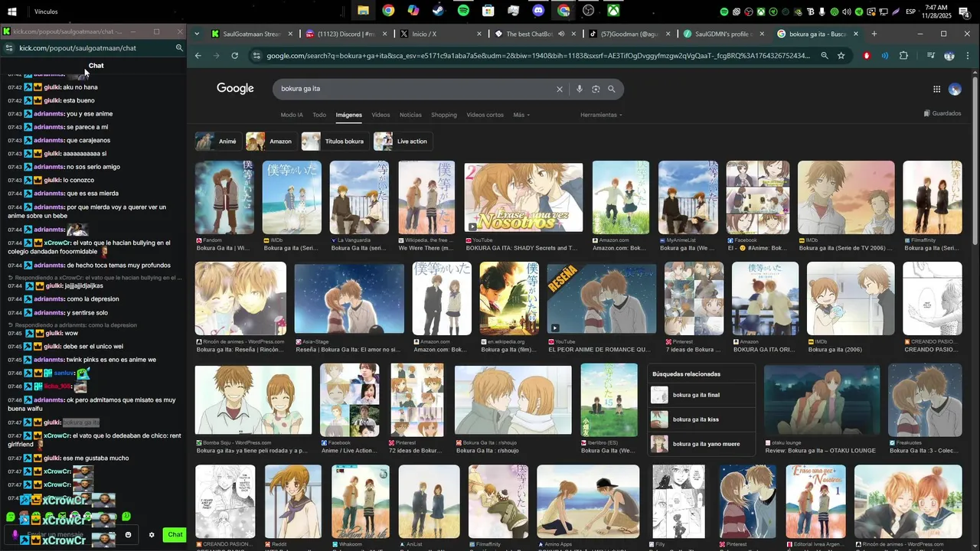The height and width of the screenshot is (551, 980).
Task: Open Discord from the taskbar
Action: [x=538, y=11]
